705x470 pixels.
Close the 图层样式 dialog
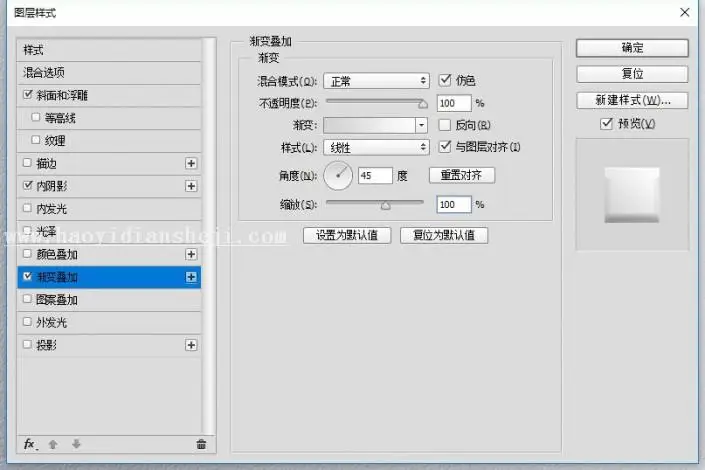tap(684, 12)
